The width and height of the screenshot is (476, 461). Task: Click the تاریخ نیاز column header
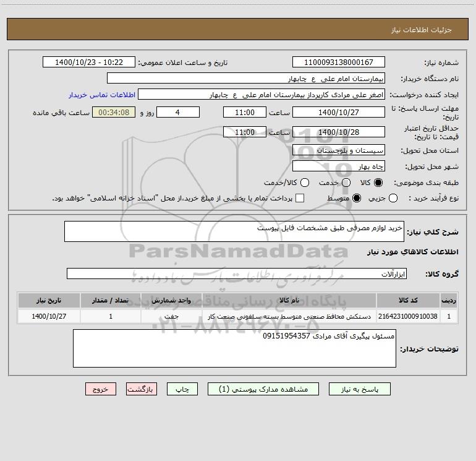point(49,301)
